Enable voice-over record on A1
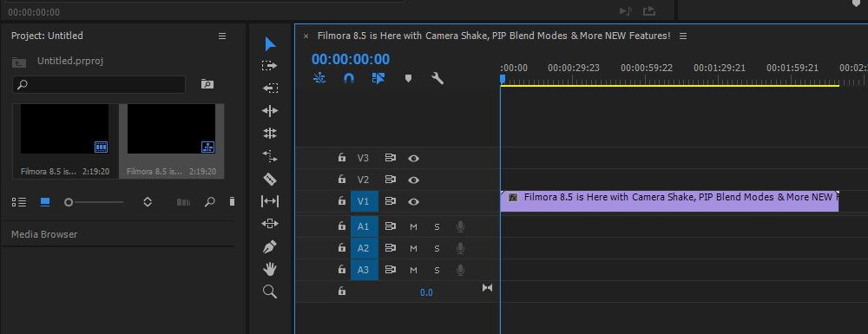The width and height of the screenshot is (868, 334). pos(460,226)
